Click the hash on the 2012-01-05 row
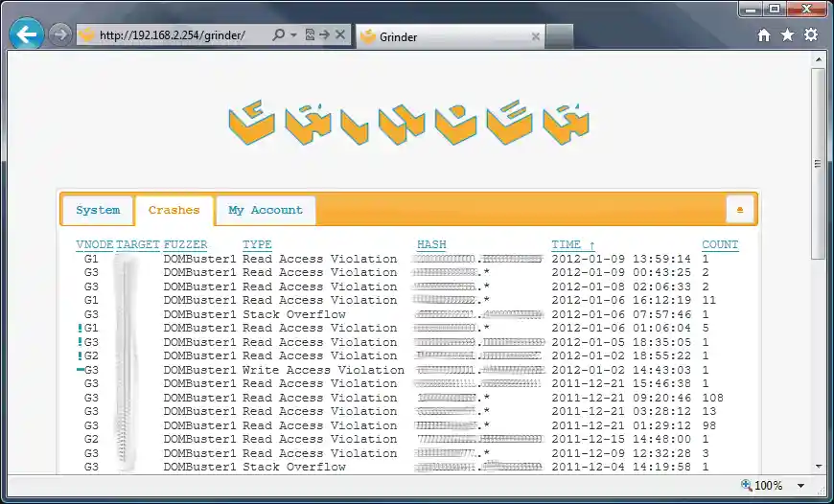 pos(479,342)
